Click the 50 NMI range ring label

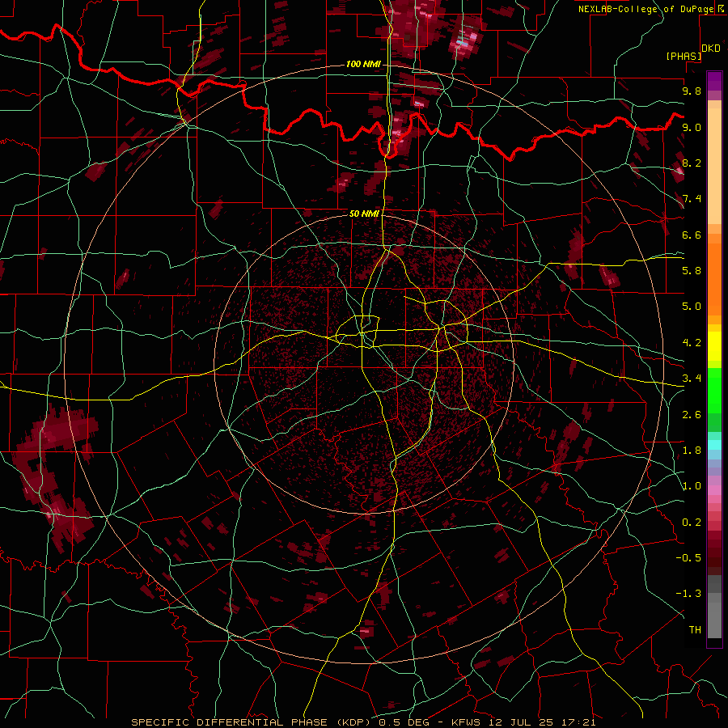pyautogui.click(x=364, y=214)
